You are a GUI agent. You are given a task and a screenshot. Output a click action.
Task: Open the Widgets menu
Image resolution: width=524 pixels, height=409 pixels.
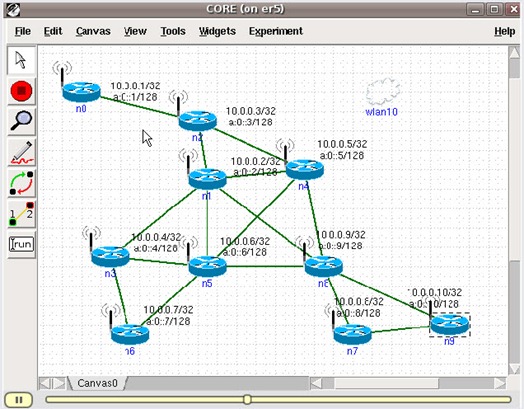click(x=217, y=31)
